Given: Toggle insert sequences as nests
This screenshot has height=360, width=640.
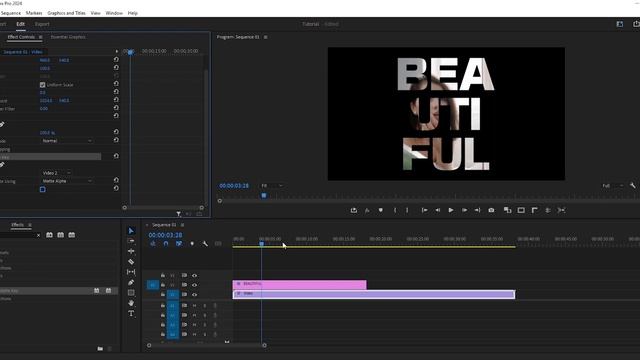Looking at the screenshot, I should [153, 244].
